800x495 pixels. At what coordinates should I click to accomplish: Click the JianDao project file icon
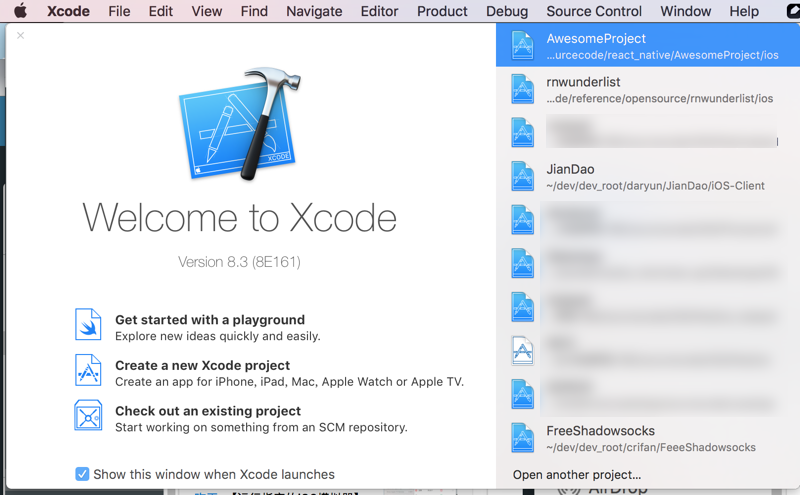tap(522, 177)
